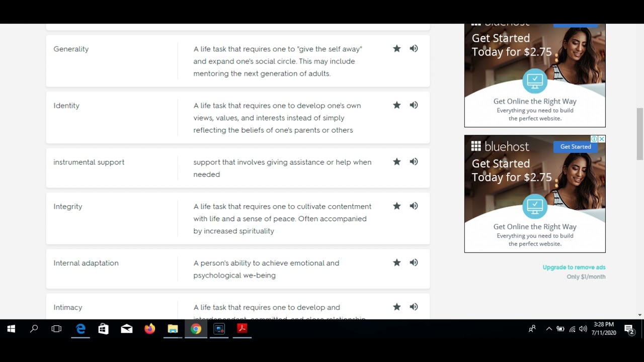Open Windows Start menu
The height and width of the screenshot is (362, 644).
click(11, 329)
